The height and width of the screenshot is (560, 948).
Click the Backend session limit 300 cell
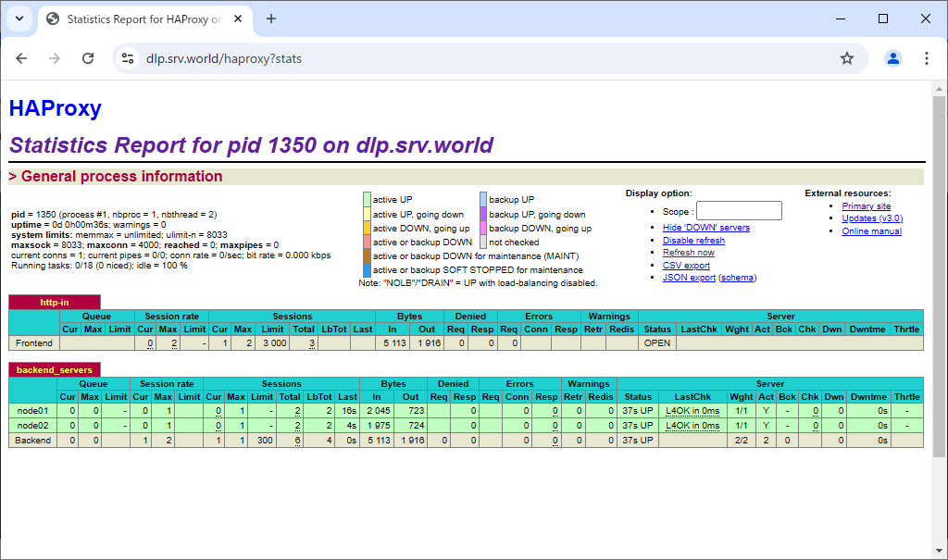pos(262,441)
